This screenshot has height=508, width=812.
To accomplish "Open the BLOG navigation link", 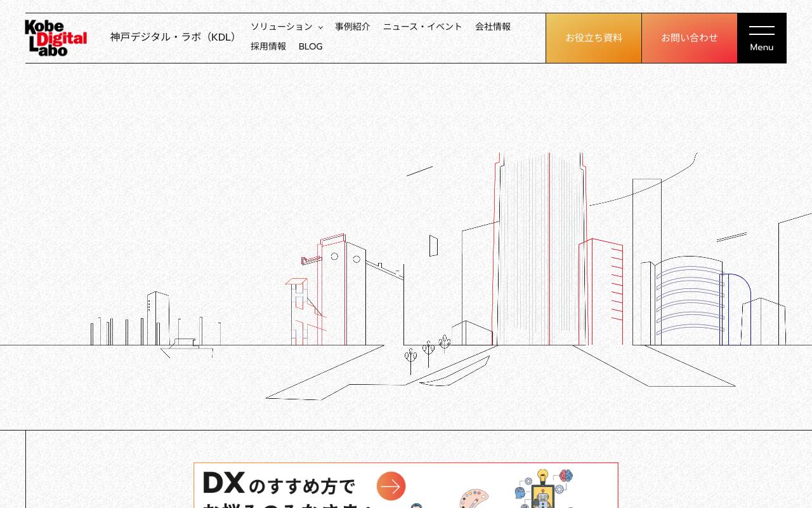I will tap(310, 46).
